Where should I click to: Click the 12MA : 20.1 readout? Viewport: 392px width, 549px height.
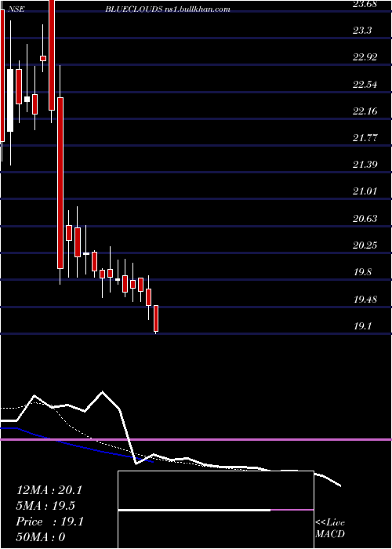coord(49,490)
